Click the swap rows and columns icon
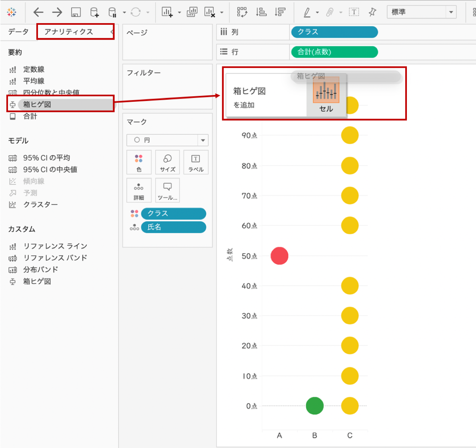 pos(242,12)
